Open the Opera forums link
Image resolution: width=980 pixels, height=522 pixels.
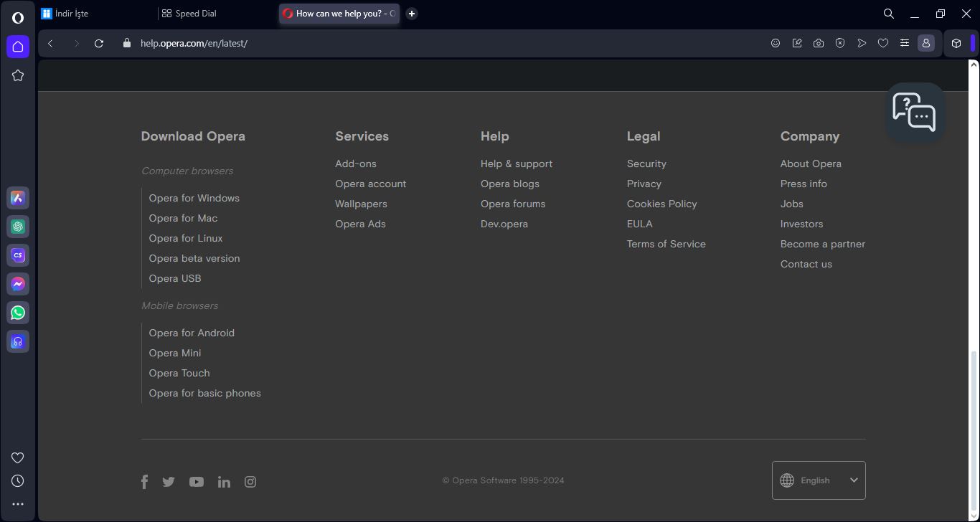click(513, 204)
